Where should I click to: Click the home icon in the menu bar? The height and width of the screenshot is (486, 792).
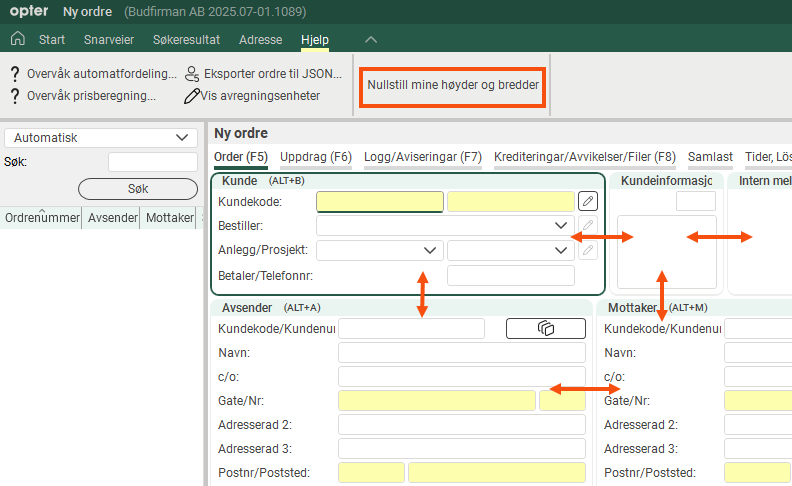point(17,40)
